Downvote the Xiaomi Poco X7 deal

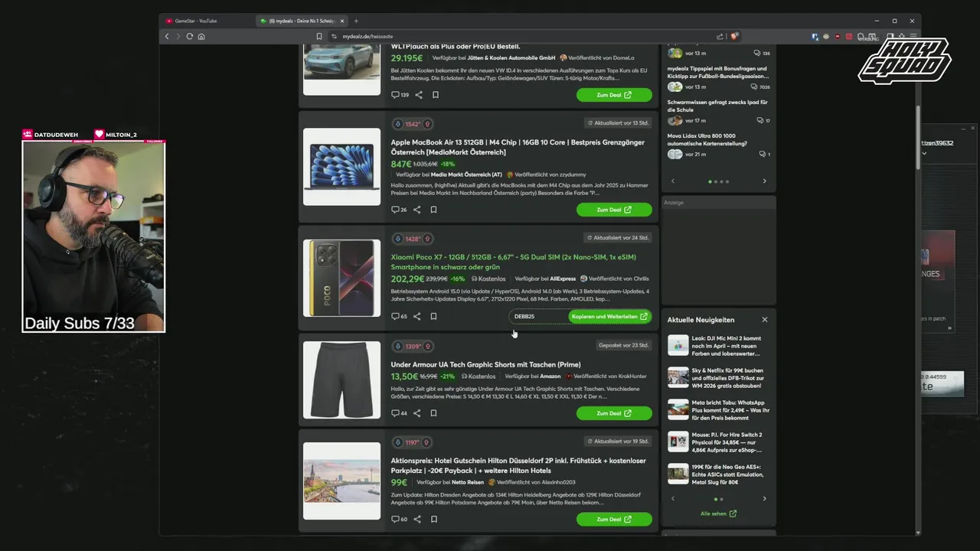pyautogui.click(x=397, y=239)
